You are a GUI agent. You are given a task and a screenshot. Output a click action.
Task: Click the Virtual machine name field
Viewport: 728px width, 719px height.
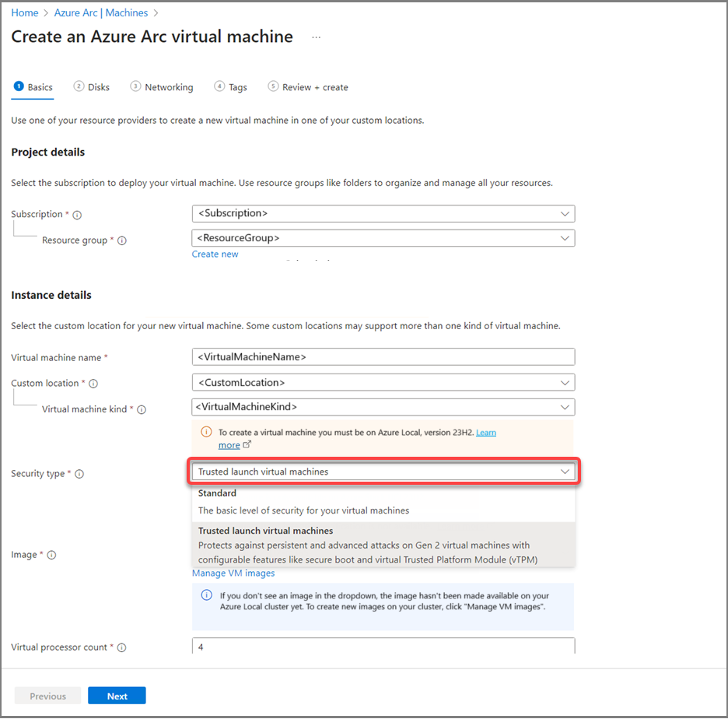tap(383, 357)
